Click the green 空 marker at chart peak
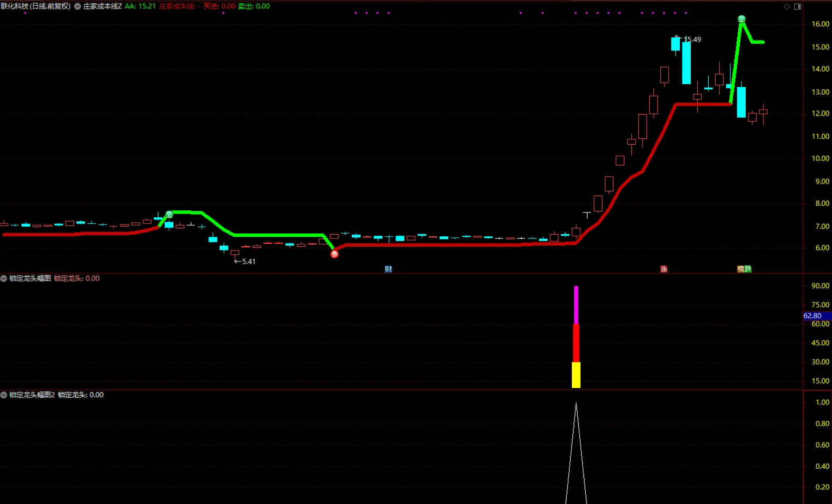This screenshot has width=832, height=504. [x=741, y=19]
